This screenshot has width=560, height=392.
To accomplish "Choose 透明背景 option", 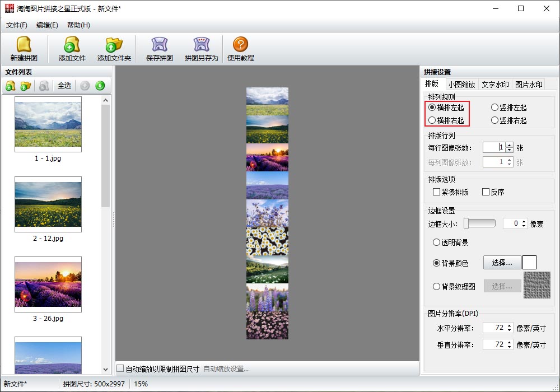I will pyautogui.click(x=450, y=242).
